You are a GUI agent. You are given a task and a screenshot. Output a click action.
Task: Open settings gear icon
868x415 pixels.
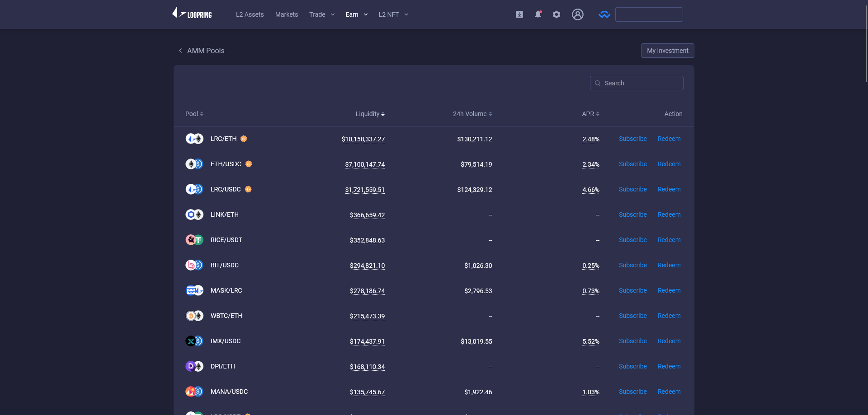[x=557, y=14]
